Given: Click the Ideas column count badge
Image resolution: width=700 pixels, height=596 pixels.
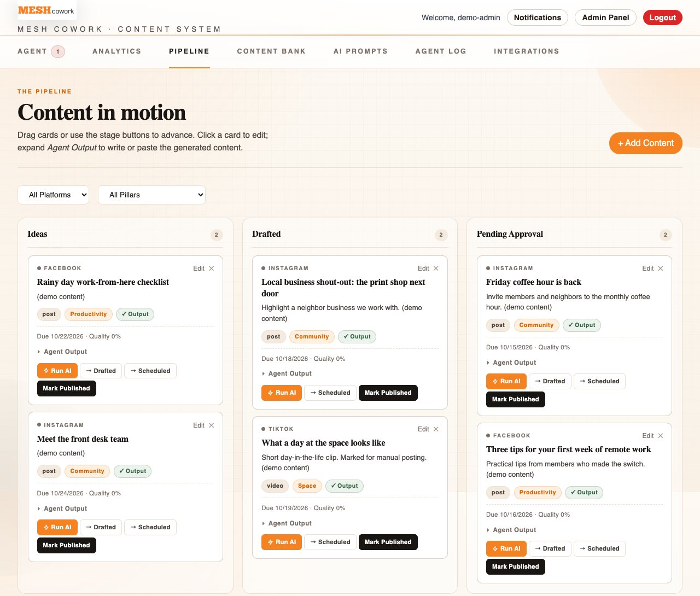Looking at the screenshot, I should [217, 235].
